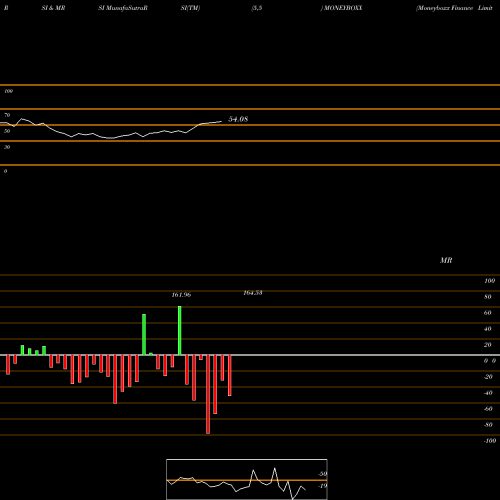Viewport: 500px width, 500px height.
Task: Select the 164.53 price label
Action: [253, 293]
